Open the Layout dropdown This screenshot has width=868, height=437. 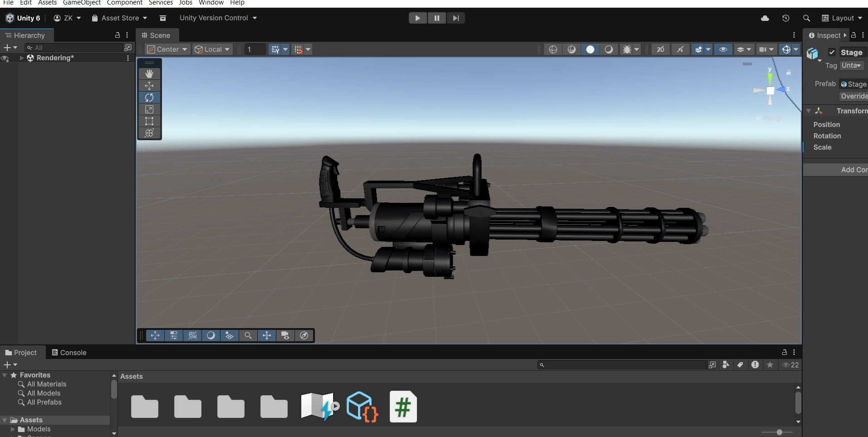tap(842, 18)
